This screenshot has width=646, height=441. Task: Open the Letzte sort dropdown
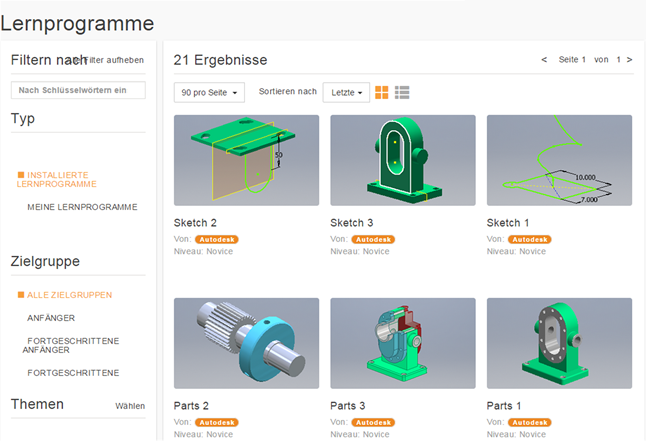[346, 92]
